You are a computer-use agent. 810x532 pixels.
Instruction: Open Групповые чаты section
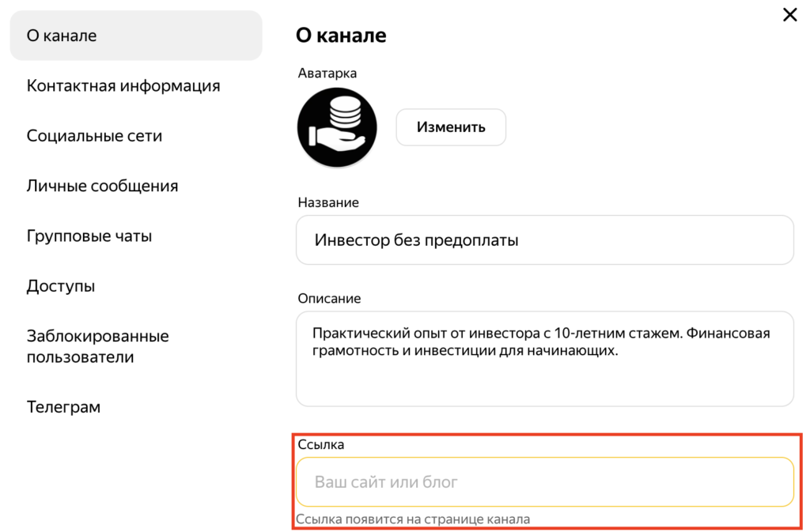point(89,236)
